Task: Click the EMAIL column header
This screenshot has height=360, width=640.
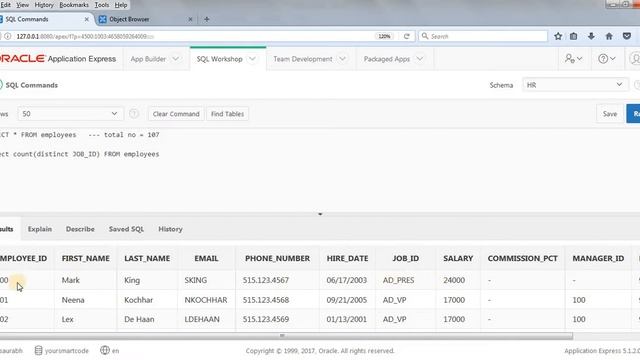Action: click(x=206, y=258)
